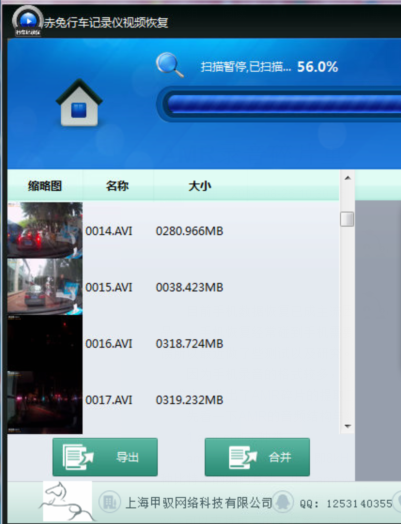Click the app logo in title bar
This screenshot has height=524, width=401.
[x=28, y=21]
